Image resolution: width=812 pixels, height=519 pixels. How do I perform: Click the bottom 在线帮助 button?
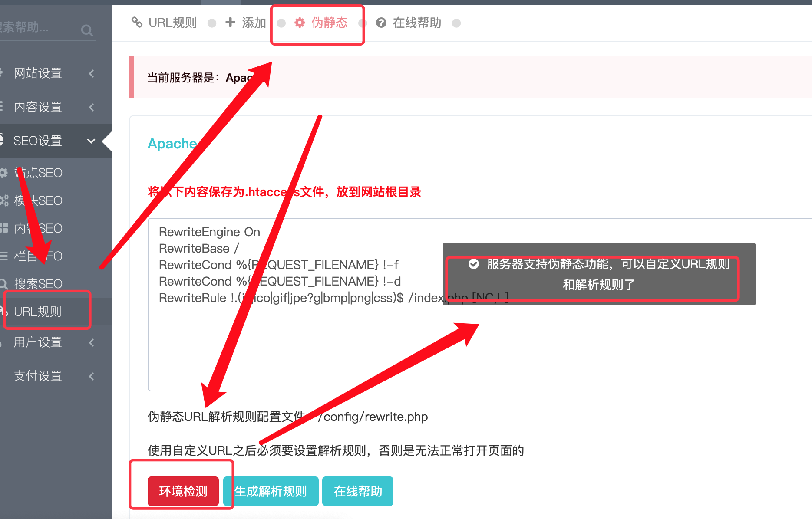coord(358,491)
